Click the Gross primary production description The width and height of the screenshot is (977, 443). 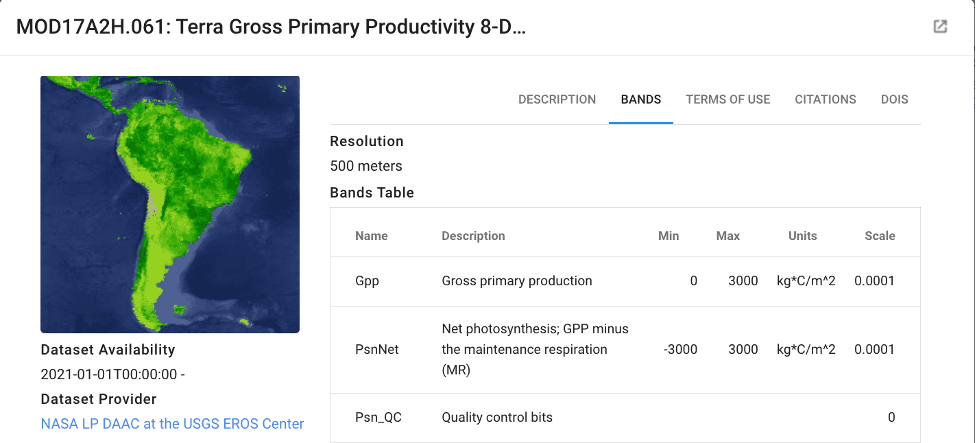(517, 281)
